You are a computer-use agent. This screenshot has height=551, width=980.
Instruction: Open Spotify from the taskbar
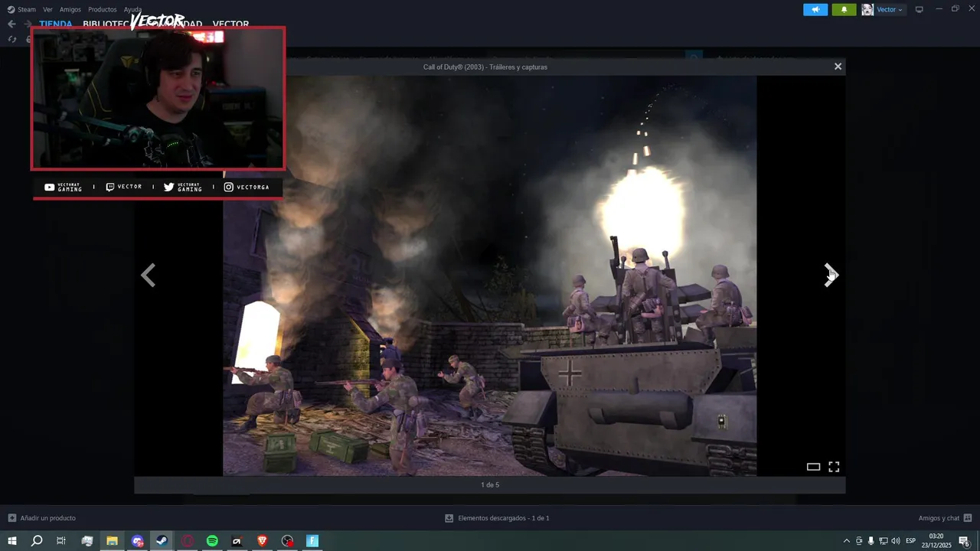pos(212,541)
